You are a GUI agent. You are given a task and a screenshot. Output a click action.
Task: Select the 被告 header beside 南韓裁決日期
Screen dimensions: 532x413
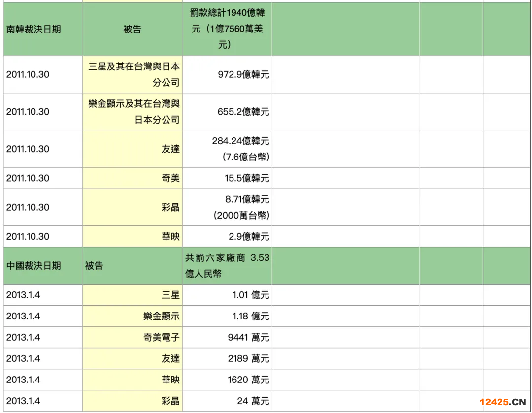(x=133, y=29)
